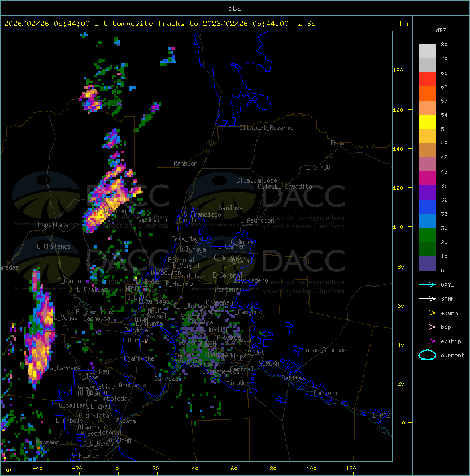Select the yellow eburn arrow in legend
This screenshot has height=476, width=470.
427,313
